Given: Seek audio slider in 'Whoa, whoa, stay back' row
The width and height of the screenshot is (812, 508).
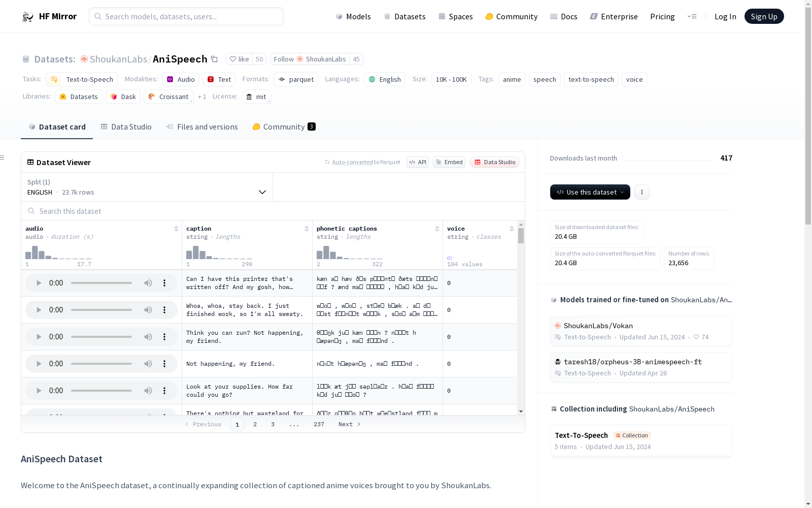Looking at the screenshot, I should pos(101,310).
